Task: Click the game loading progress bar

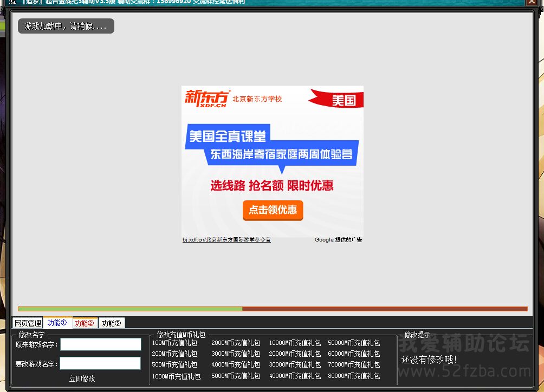Action: [272, 309]
